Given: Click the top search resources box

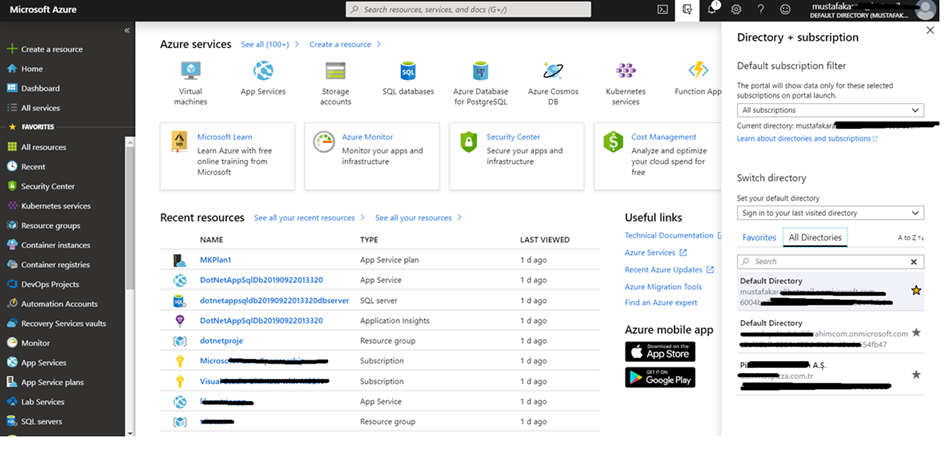Looking at the screenshot, I should (x=468, y=10).
